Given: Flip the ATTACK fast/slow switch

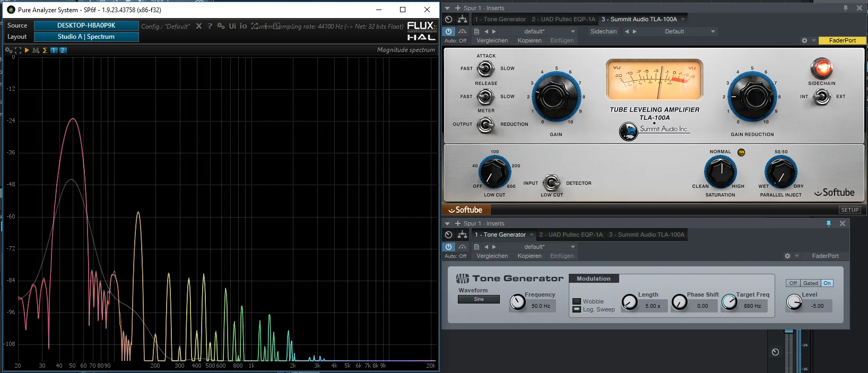Looking at the screenshot, I should click(x=485, y=68).
